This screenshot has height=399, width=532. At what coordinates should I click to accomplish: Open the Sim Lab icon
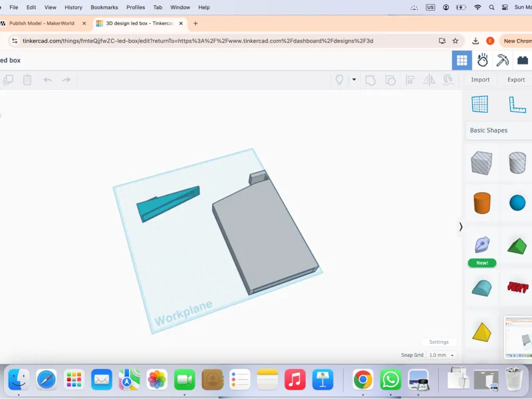[x=482, y=61]
